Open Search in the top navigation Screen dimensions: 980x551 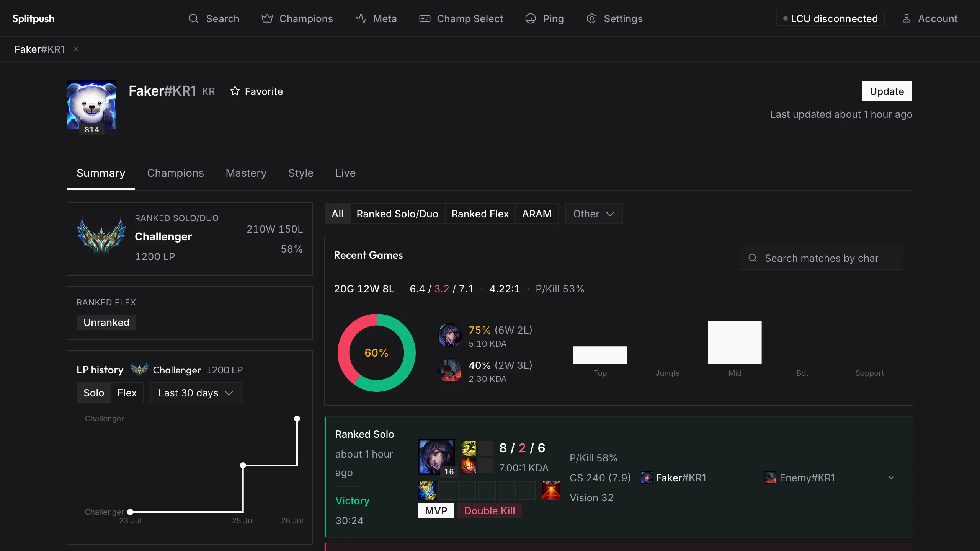point(214,18)
